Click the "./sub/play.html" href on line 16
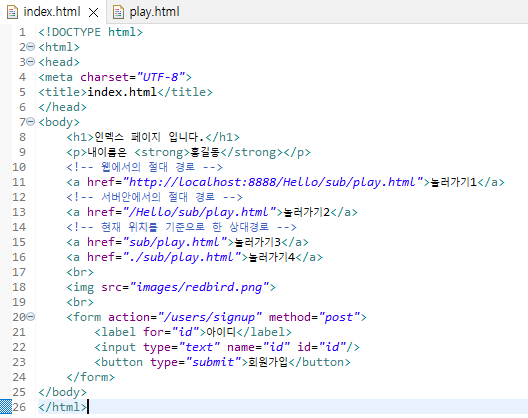 tap(182, 257)
